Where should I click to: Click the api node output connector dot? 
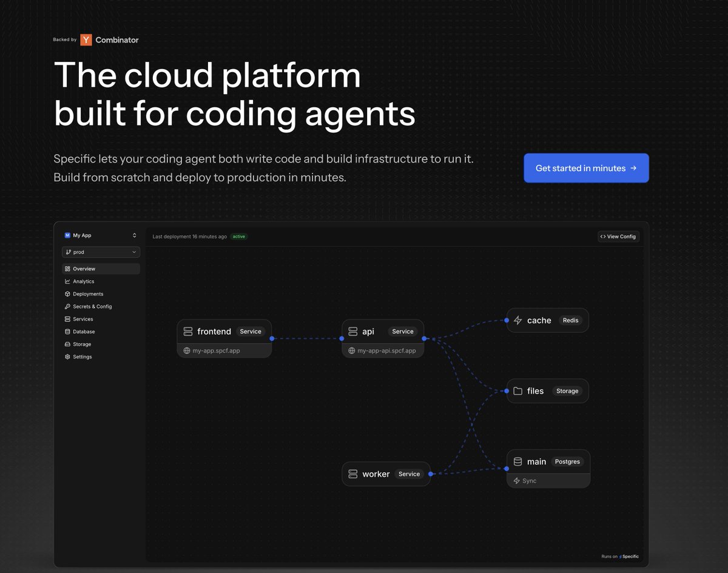click(424, 338)
